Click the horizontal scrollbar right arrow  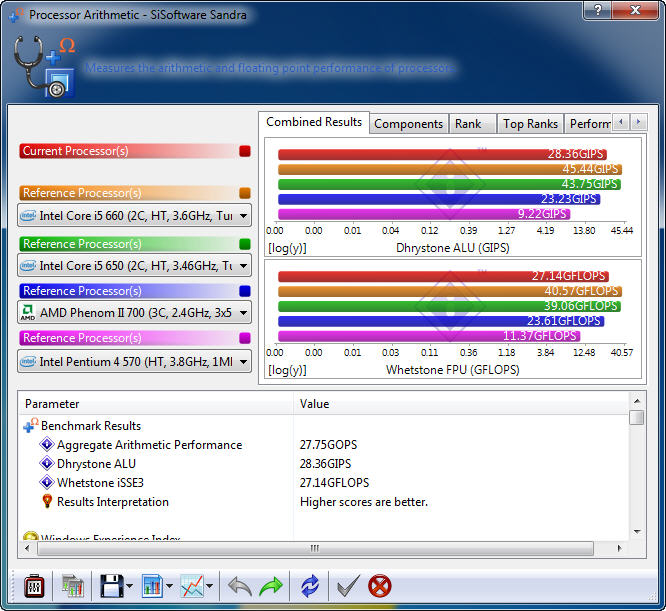pos(620,548)
